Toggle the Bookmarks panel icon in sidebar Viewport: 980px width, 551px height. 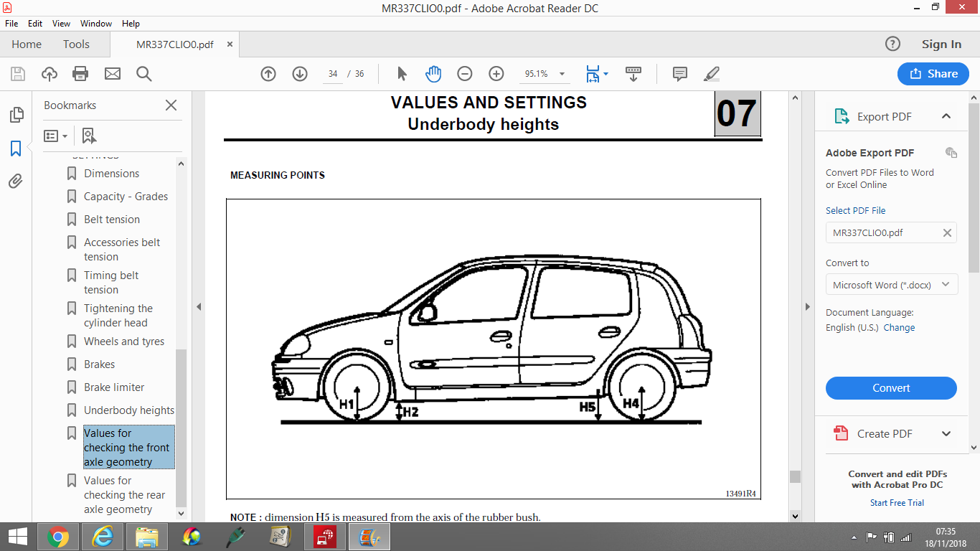[x=16, y=149]
